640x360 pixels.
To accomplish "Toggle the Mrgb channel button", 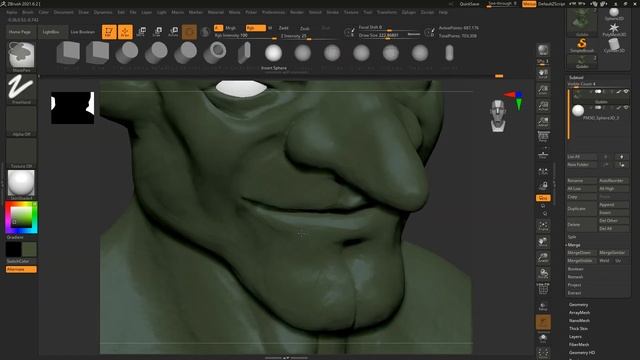I will 230,28.
